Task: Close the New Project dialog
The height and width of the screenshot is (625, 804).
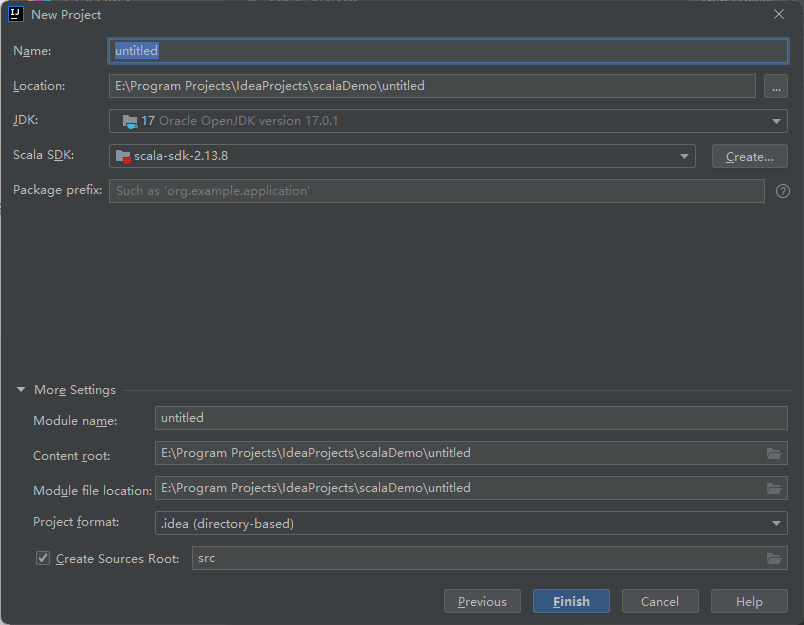Action: pos(778,14)
